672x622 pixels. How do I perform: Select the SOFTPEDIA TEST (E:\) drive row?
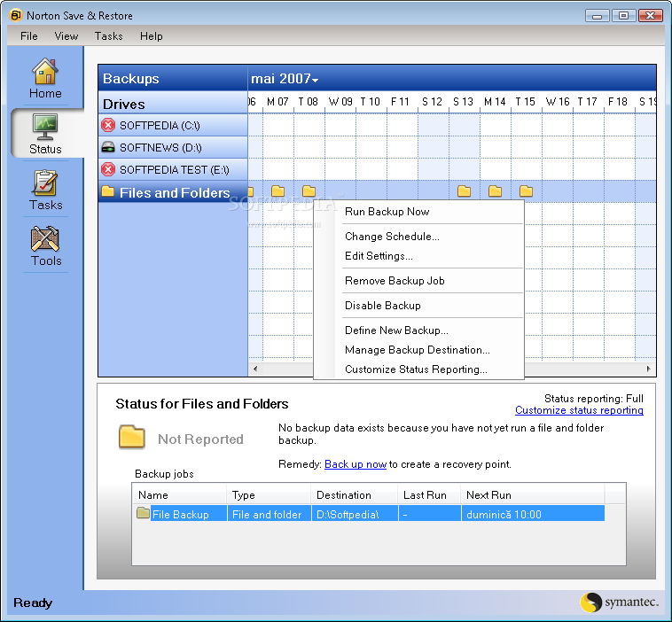[173, 169]
